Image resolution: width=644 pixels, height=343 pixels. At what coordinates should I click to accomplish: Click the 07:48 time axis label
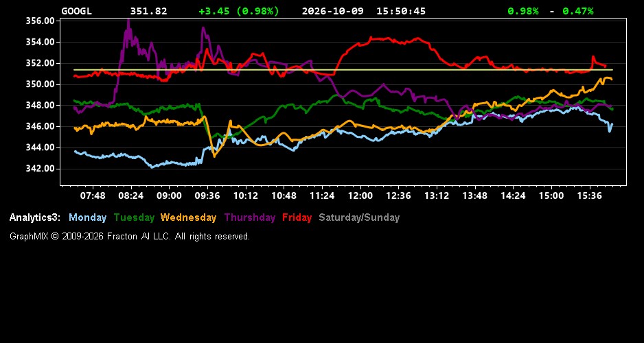(x=93, y=196)
